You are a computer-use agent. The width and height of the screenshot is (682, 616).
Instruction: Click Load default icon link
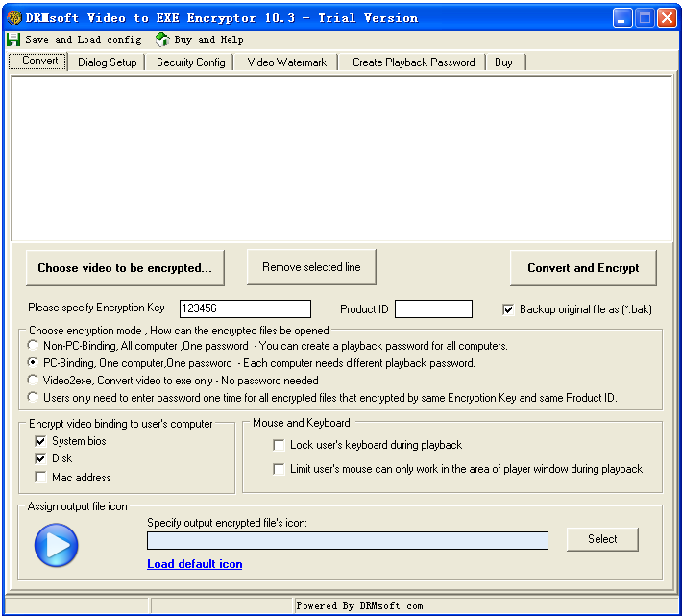point(194,564)
